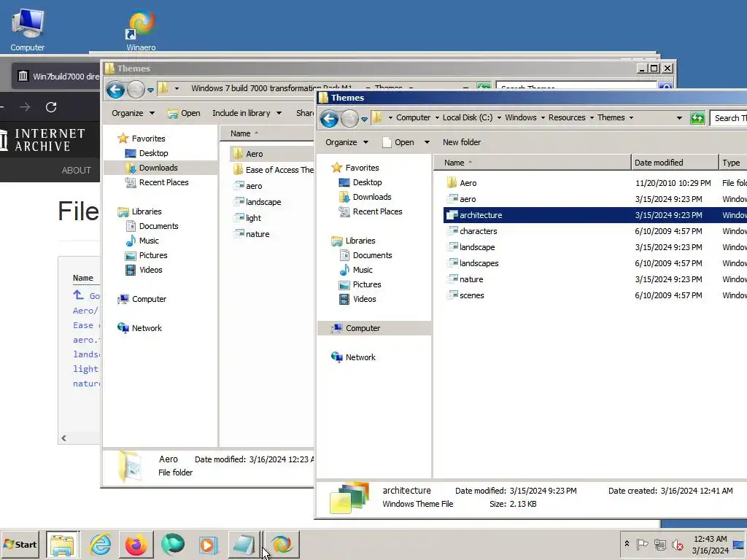Select Network in front window navigation pane
Viewport: 747px width, 560px height.
pos(360,357)
